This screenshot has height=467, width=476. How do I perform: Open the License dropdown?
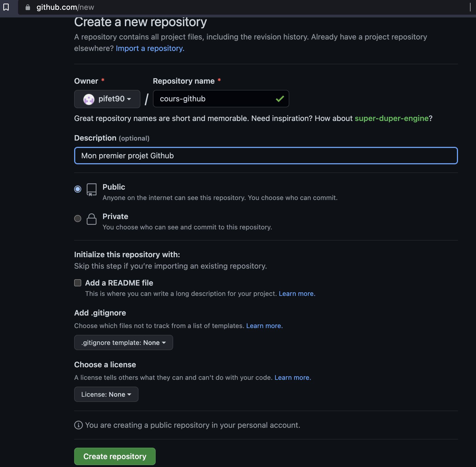click(x=106, y=394)
